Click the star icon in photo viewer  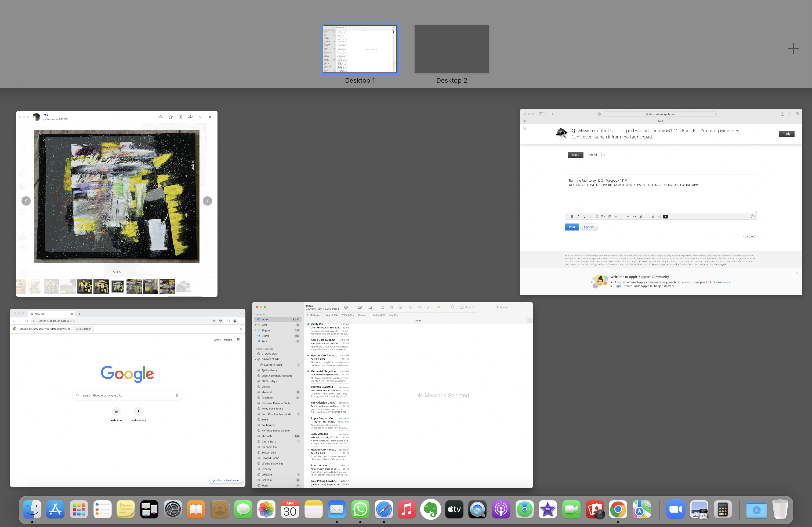(171, 117)
